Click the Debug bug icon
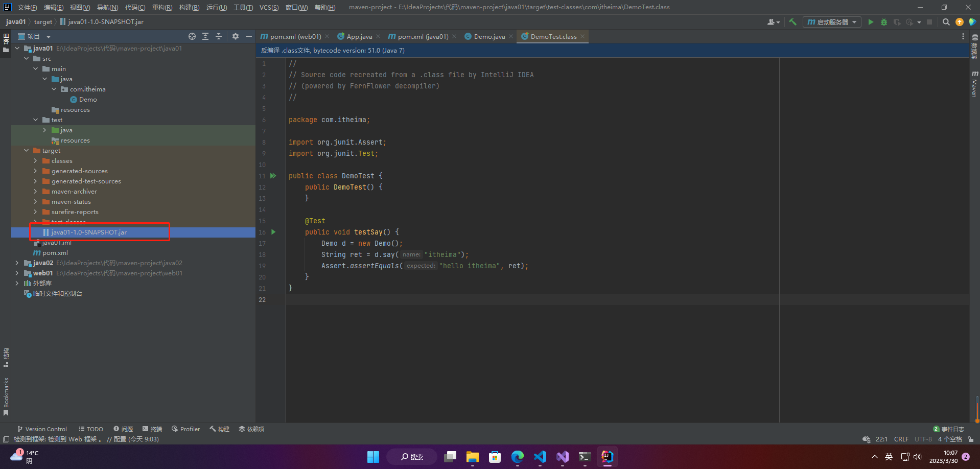 [x=884, y=22]
